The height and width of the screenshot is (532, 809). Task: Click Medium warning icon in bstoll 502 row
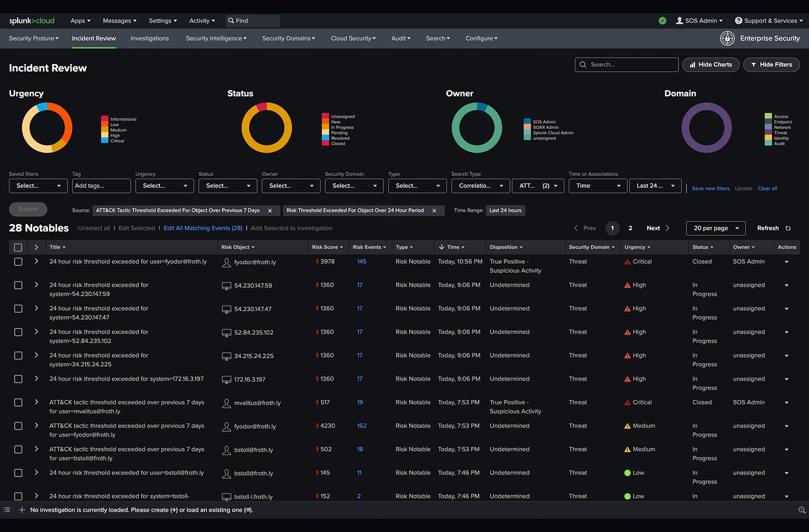(627, 450)
